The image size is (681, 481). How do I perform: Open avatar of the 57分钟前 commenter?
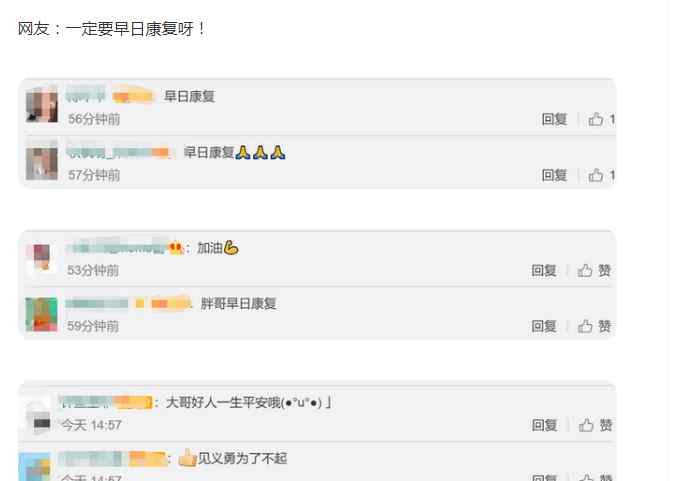click(x=42, y=164)
